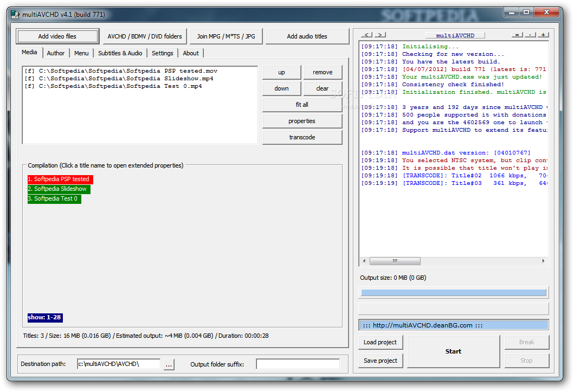Image resolution: width=574 pixels, height=392 pixels.
Task: Click Join MPG / M*TS / JPG
Action: (226, 36)
